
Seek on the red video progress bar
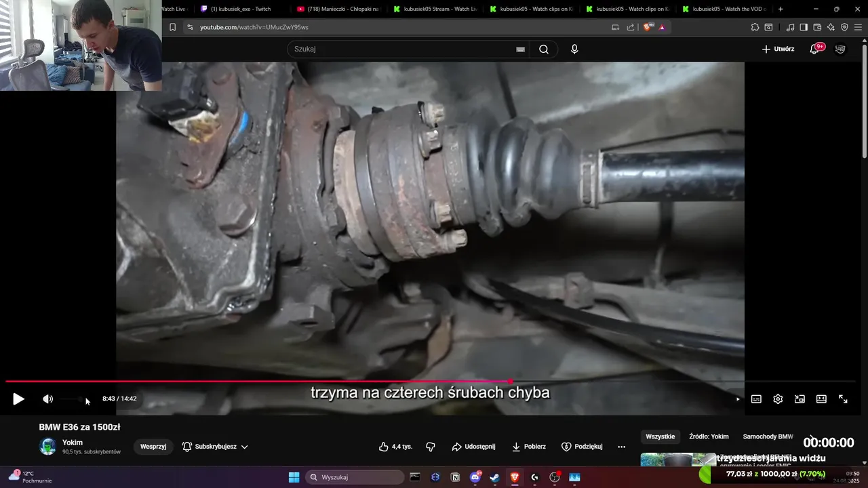tap(431, 382)
